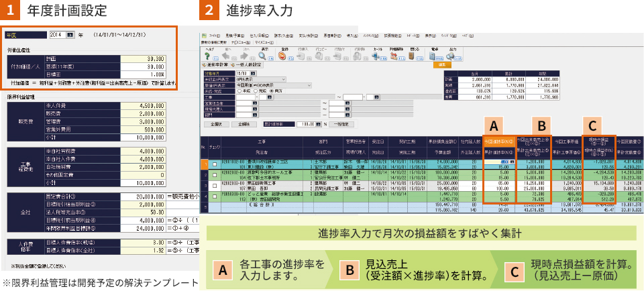The width and height of the screenshot is (644, 291).
Task: Click the 対象年月 picker arrow button
Action: 253,74
